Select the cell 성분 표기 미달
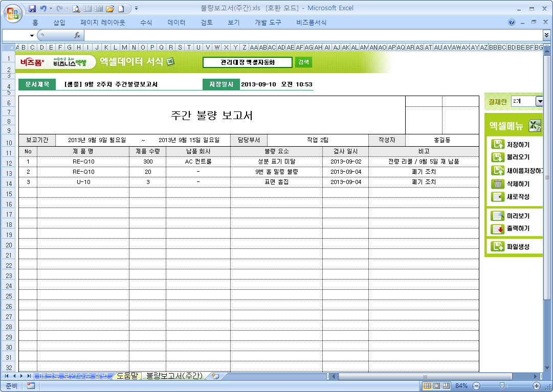This screenshot has width=553, height=392. 276,162
